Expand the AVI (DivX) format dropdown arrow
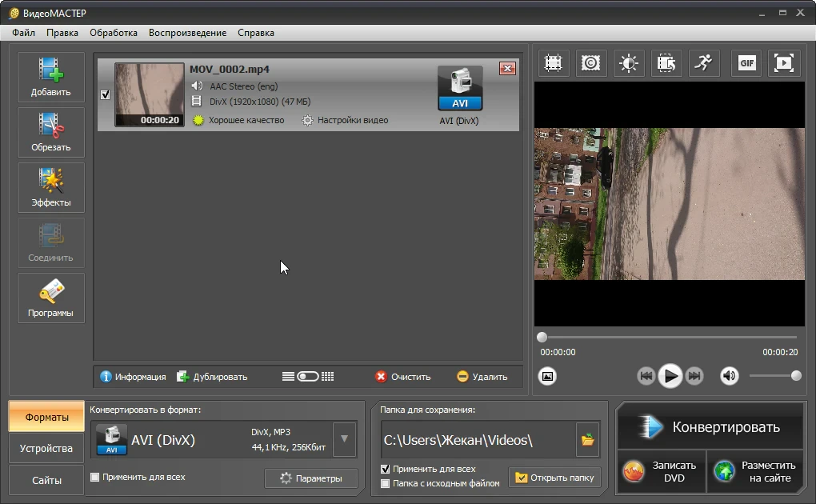 [x=344, y=439]
